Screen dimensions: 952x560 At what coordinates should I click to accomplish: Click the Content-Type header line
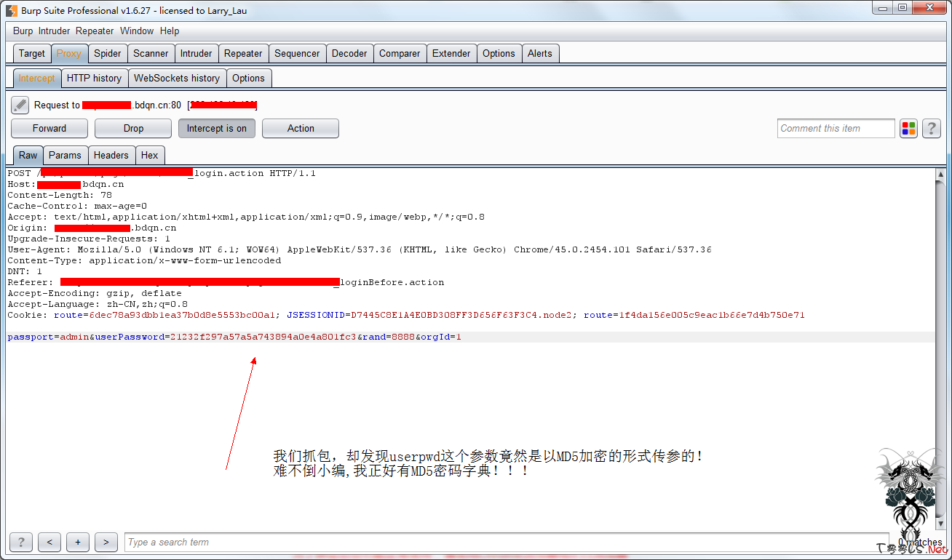point(144,260)
